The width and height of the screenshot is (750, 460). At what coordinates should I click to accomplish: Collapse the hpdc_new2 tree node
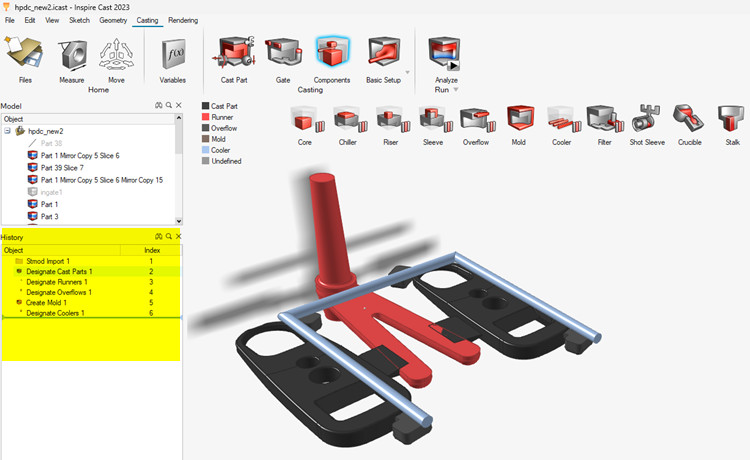click(7, 131)
